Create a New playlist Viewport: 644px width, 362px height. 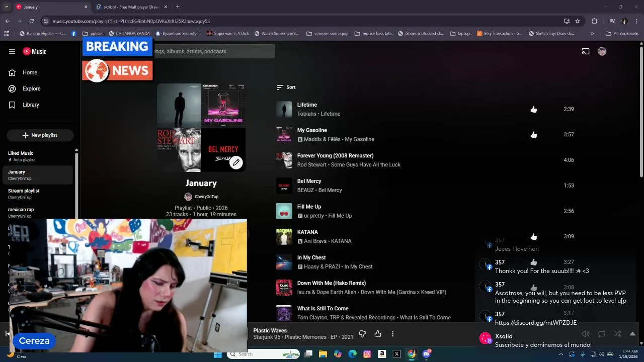(40, 135)
